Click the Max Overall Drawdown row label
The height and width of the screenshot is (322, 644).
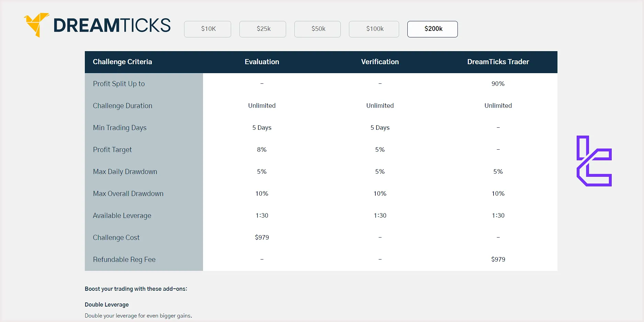128,194
